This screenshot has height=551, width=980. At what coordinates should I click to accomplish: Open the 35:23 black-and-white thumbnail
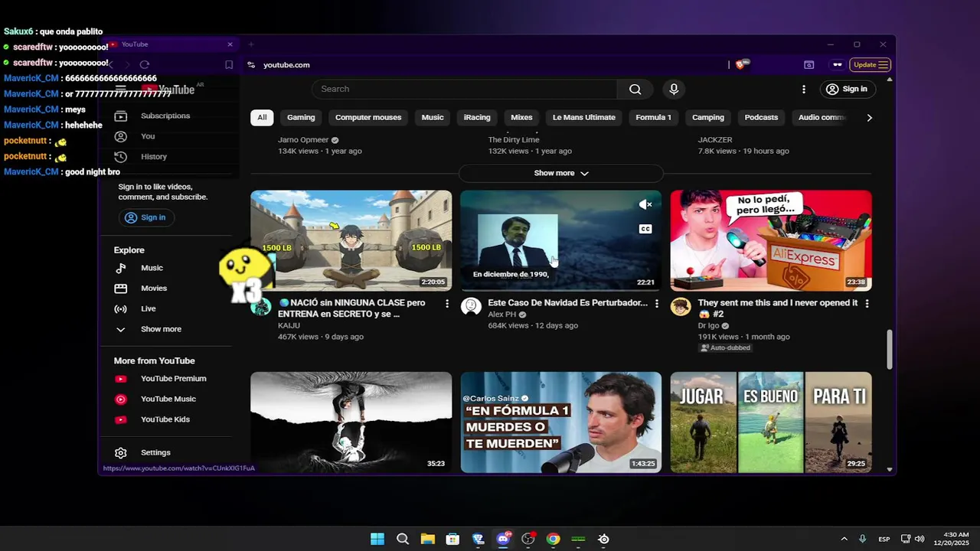coord(351,422)
